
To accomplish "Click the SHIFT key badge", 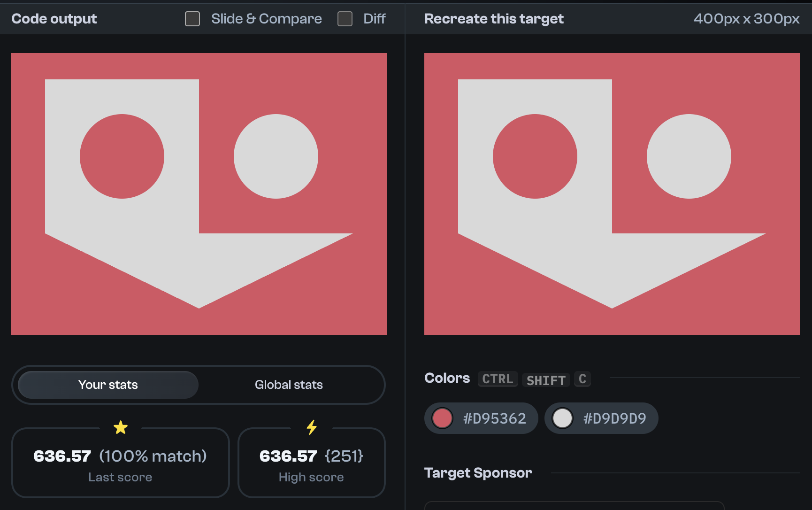I will pyautogui.click(x=546, y=380).
